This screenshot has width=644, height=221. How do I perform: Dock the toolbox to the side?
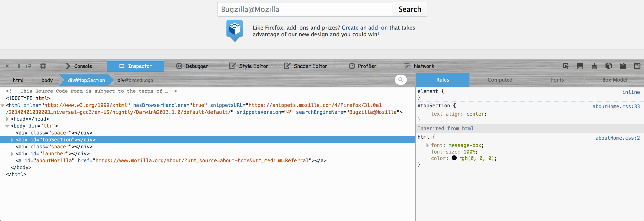pyautogui.click(x=18, y=66)
